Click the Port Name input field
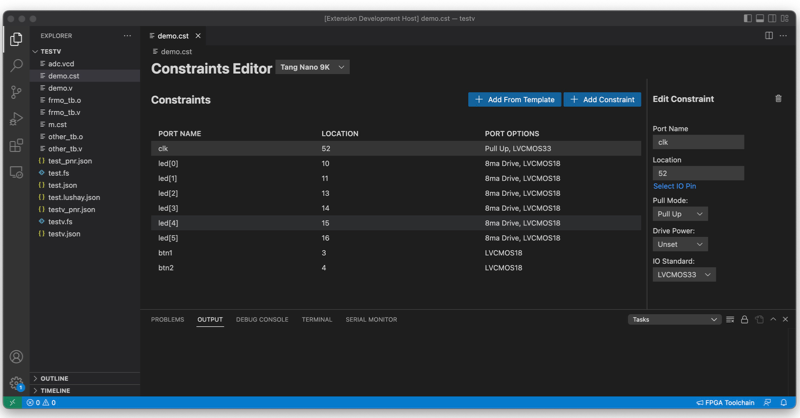 698,142
